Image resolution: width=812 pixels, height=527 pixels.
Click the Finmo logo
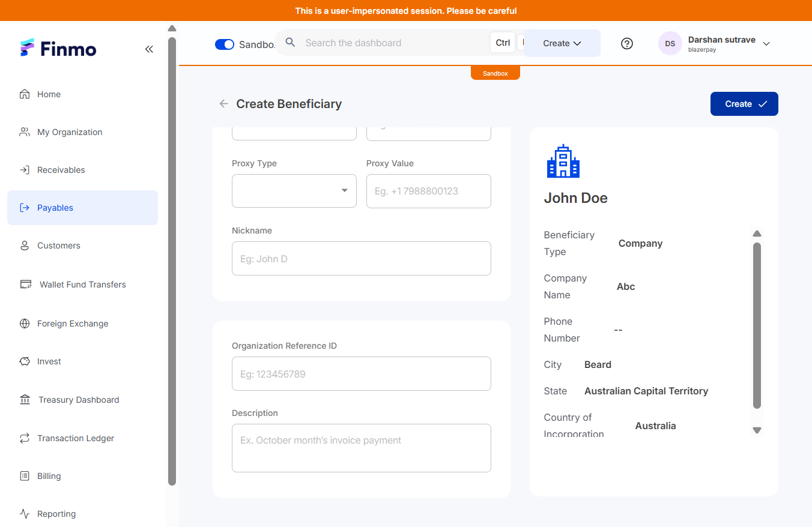(x=58, y=49)
